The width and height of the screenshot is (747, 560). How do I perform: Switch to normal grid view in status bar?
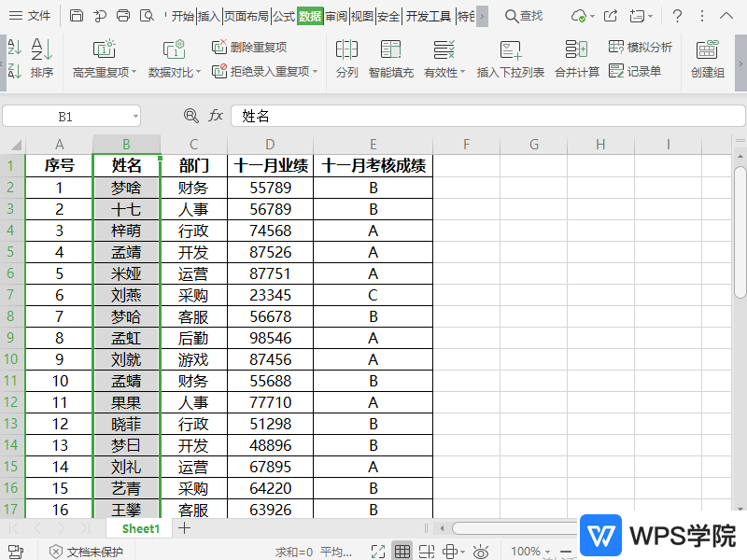click(x=402, y=552)
